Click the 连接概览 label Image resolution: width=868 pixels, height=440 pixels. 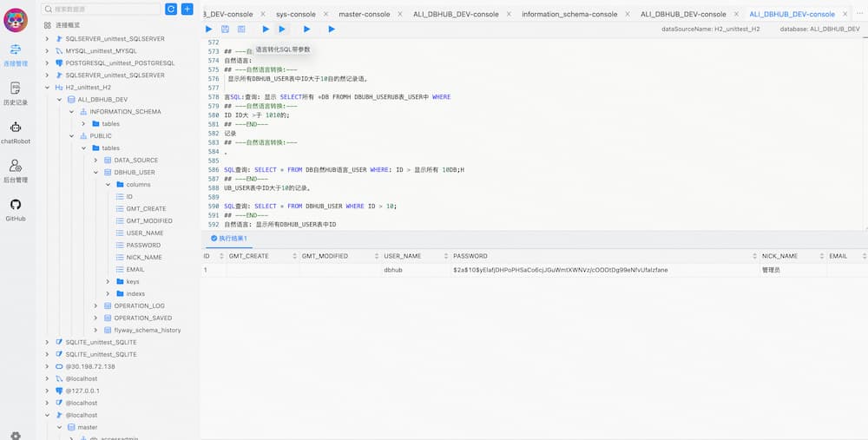(x=68, y=25)
